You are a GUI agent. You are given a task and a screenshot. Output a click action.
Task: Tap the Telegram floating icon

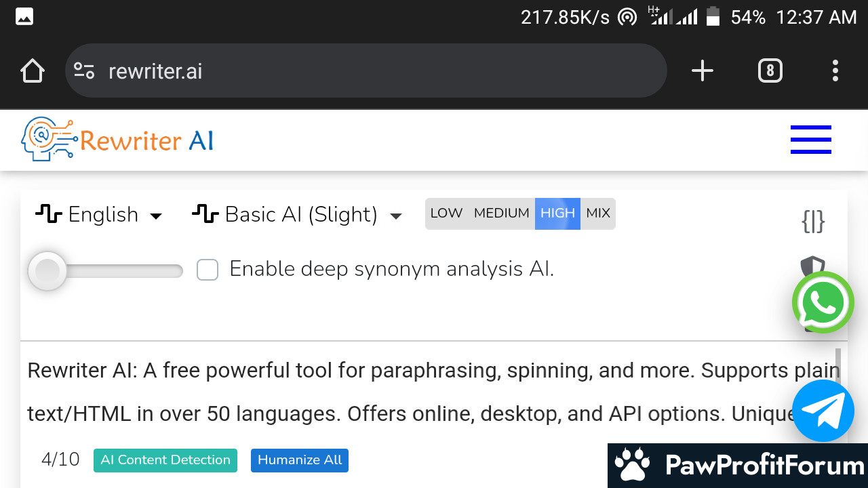[x=823, y=411]
